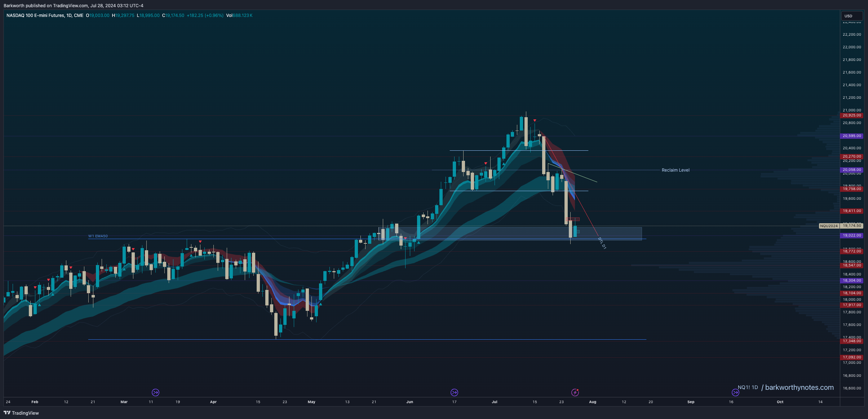868x419 pixels.
Task: Click the Feb label on time axis
Action: coord(35,402)
